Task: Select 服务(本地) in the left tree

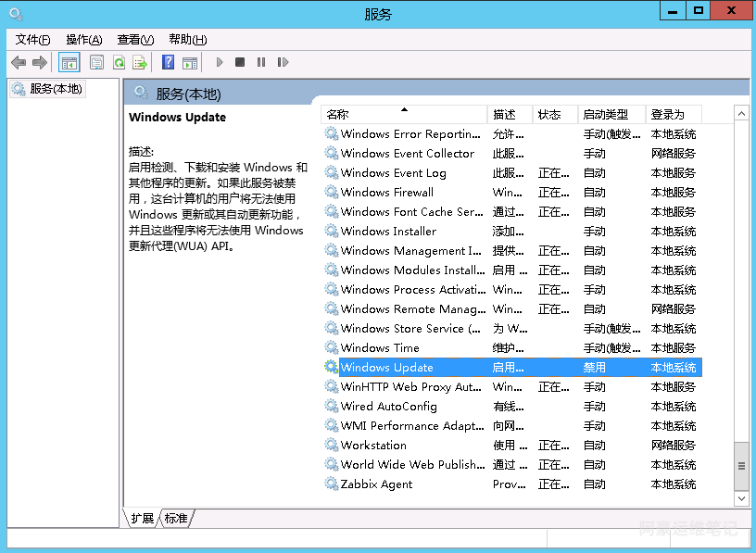Action: (56, 89)
